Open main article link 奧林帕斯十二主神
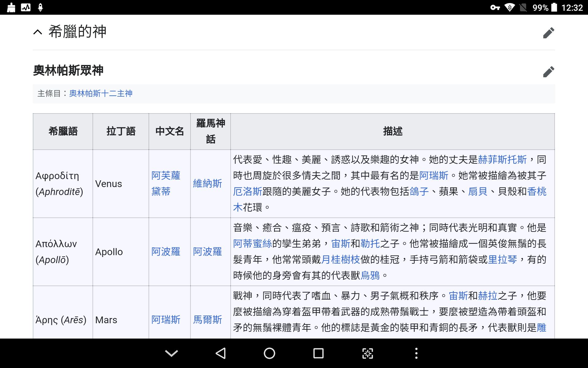Screen dimensions: 588x368 101,94
